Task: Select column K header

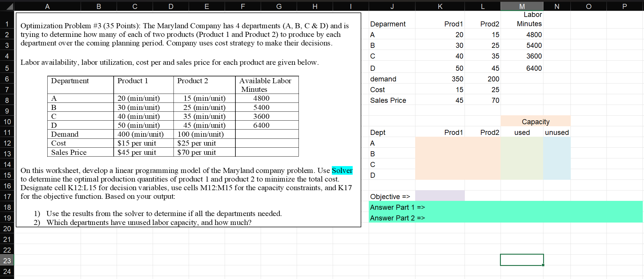Action: pos(440,6)
